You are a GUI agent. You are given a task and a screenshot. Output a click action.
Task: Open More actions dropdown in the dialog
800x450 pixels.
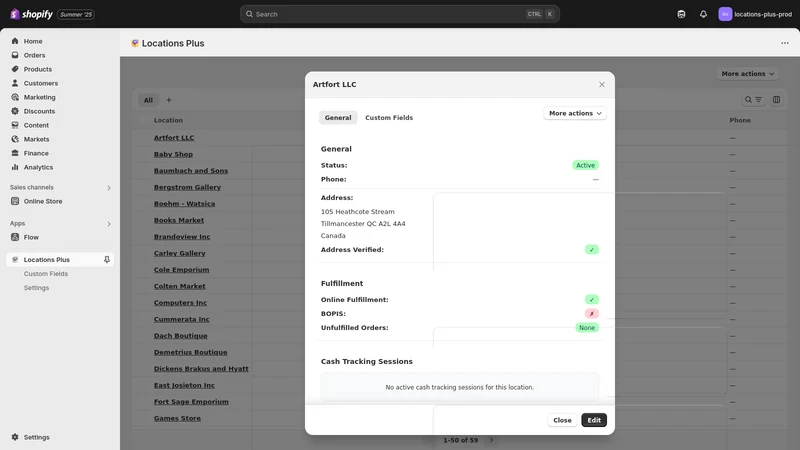[x=575, y=113]
